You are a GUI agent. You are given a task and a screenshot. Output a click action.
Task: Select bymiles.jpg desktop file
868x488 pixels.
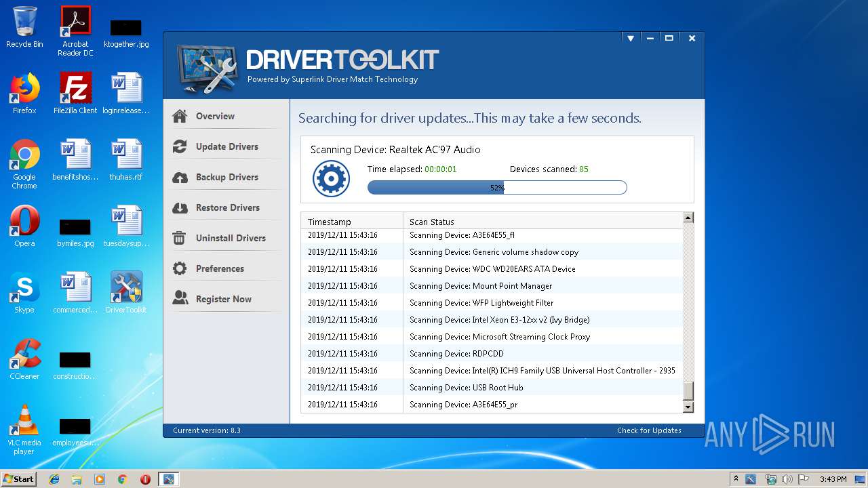click(75, 232)
